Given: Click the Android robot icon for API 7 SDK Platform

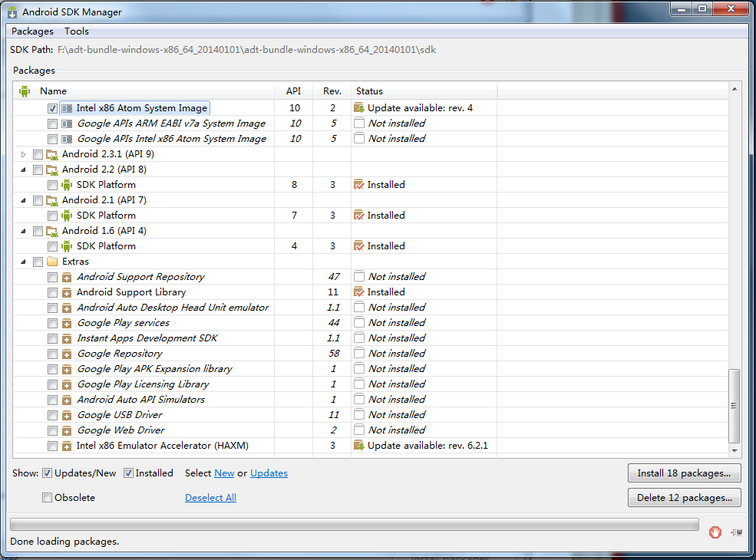Looking at the screenshot, I should [67, 216].
